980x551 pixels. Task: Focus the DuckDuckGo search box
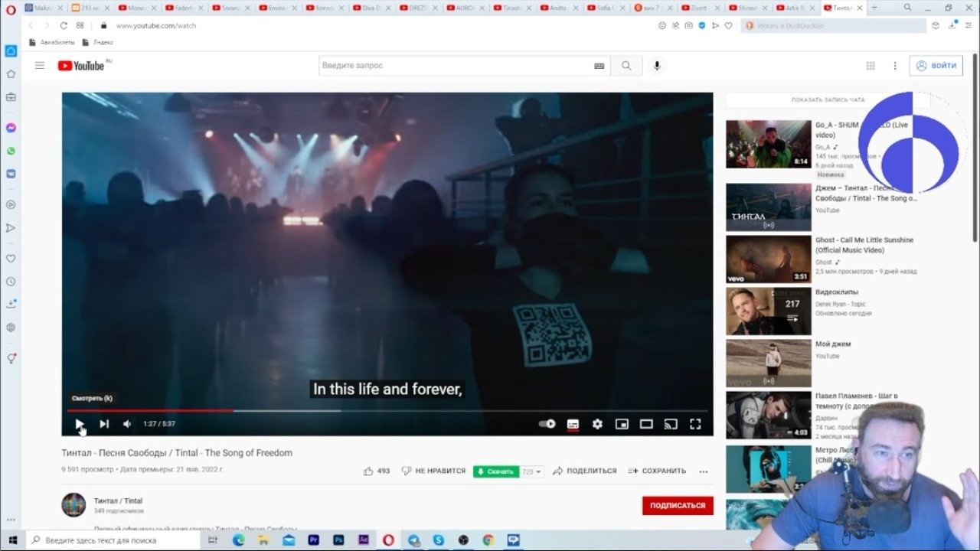click(x=833, y=25)
